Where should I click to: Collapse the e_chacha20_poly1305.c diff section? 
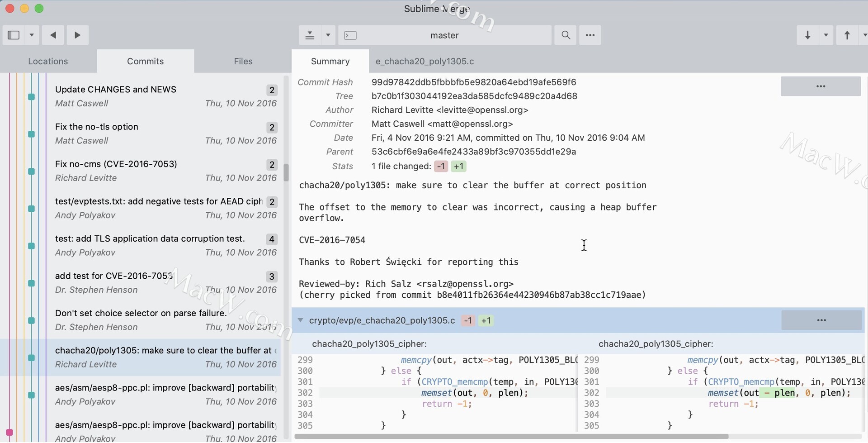301,320
